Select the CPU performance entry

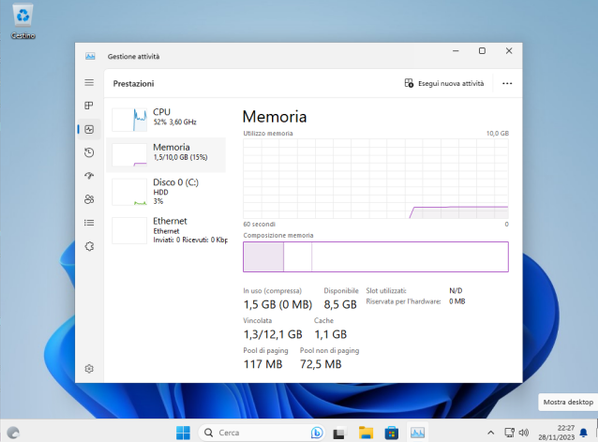tap(166, 119)
